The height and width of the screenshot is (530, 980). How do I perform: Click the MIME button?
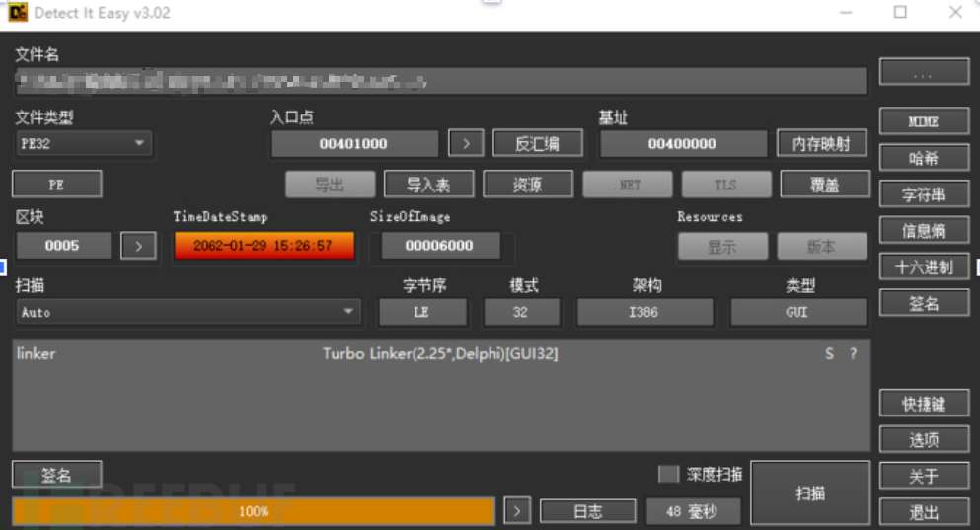point(924,121)
